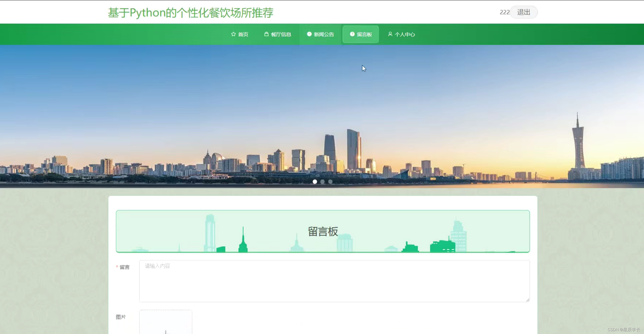
Task: Switch to the second carousel slide dot
Action: tap(322, 182)
